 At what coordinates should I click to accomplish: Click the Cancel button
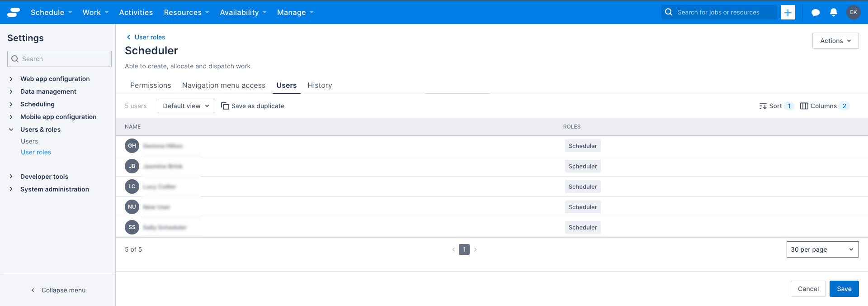tap(808, 289)
